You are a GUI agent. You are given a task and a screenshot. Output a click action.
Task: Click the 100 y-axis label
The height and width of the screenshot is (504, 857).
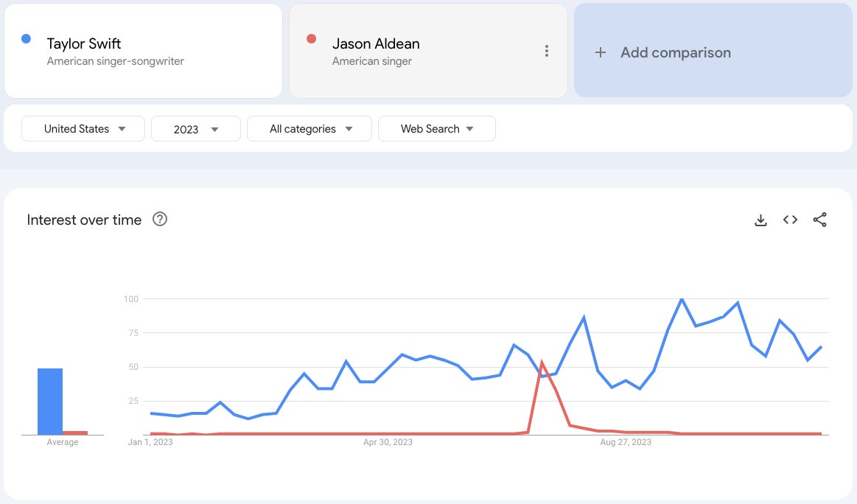pos(131,299)
